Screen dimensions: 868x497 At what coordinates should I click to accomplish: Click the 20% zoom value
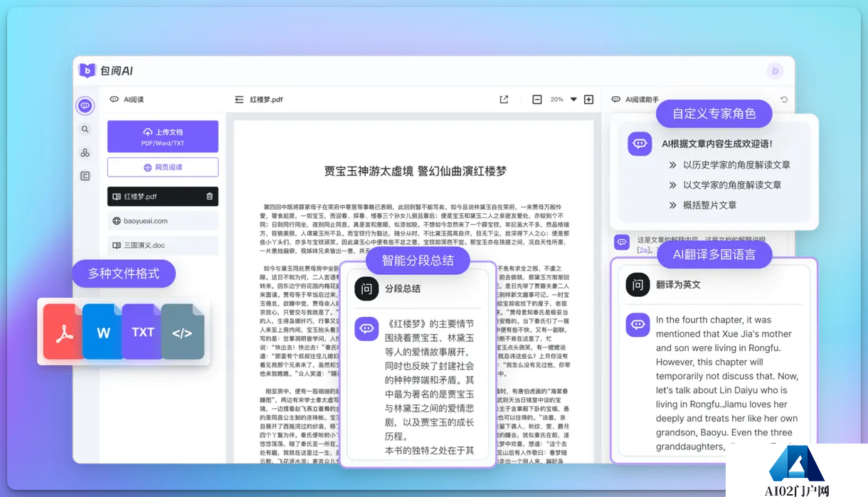click(557, 100)
